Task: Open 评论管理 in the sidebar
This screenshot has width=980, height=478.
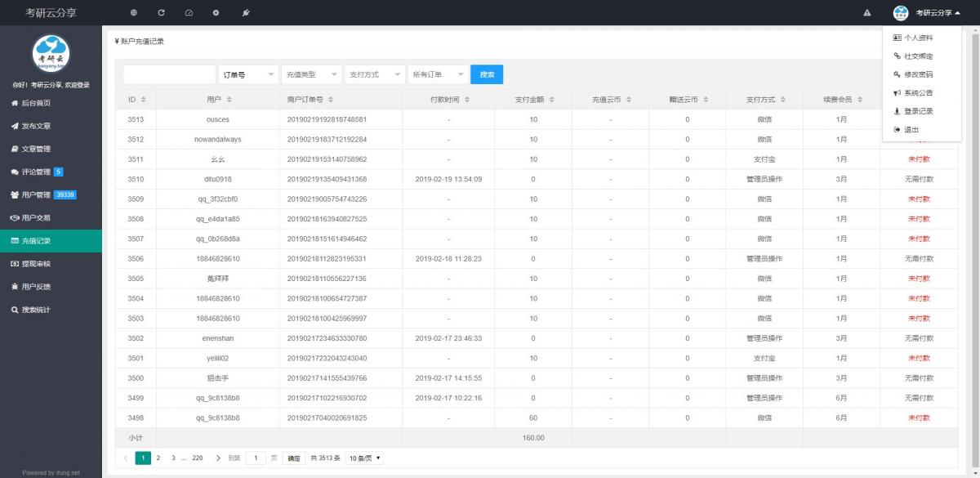Action: point(51,172)
